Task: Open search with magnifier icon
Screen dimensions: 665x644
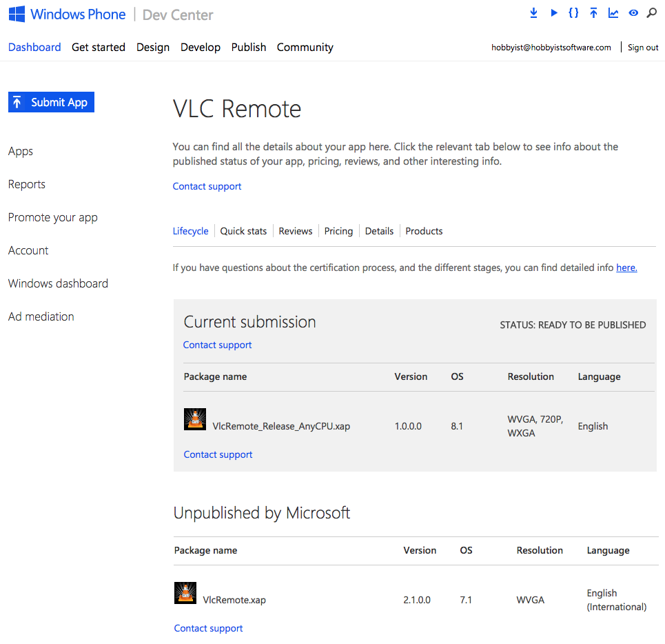Action: (x=652, y=12)
